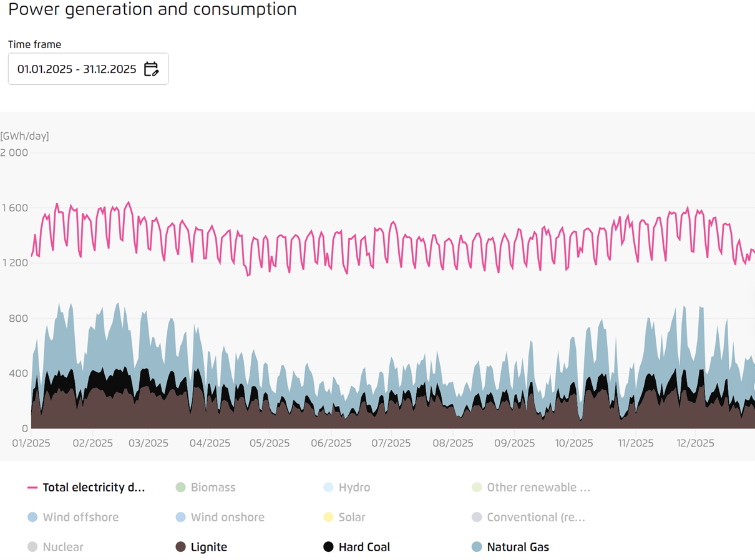
Task: Click the Time frame label
Action: [x=34, y=45]
